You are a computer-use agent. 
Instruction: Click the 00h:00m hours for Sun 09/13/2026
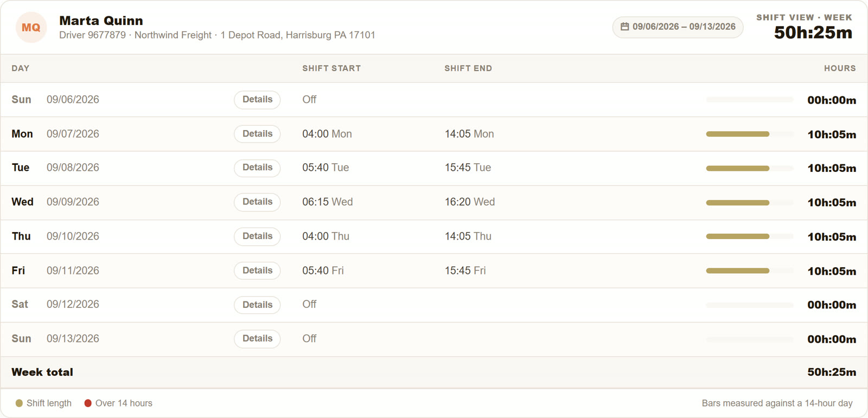[832, 339]
